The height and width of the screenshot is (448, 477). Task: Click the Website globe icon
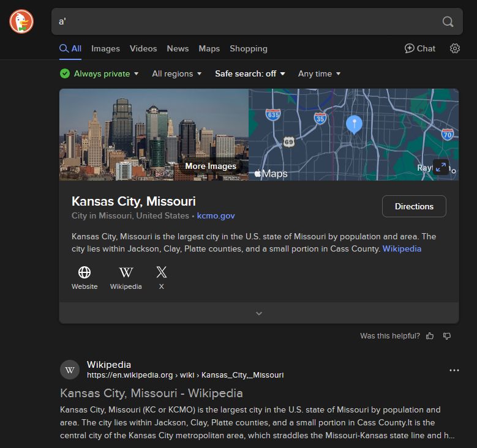(x=85, y=272)
